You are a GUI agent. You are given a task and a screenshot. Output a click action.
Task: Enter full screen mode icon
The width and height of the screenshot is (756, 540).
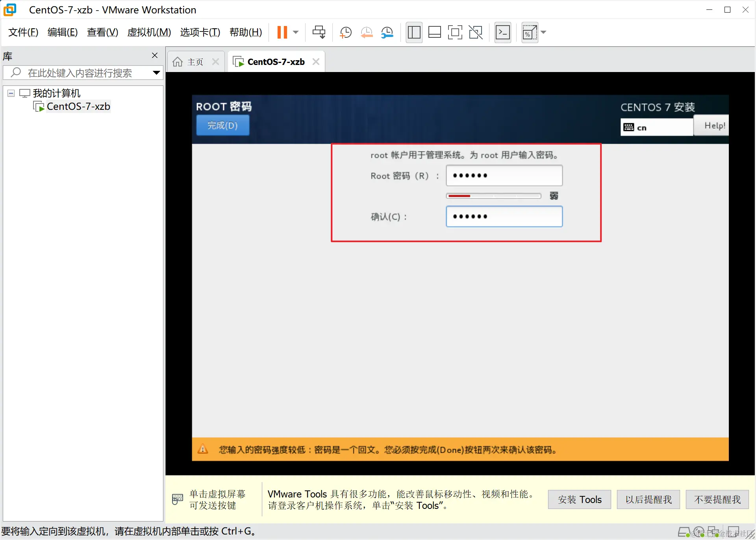455,32
